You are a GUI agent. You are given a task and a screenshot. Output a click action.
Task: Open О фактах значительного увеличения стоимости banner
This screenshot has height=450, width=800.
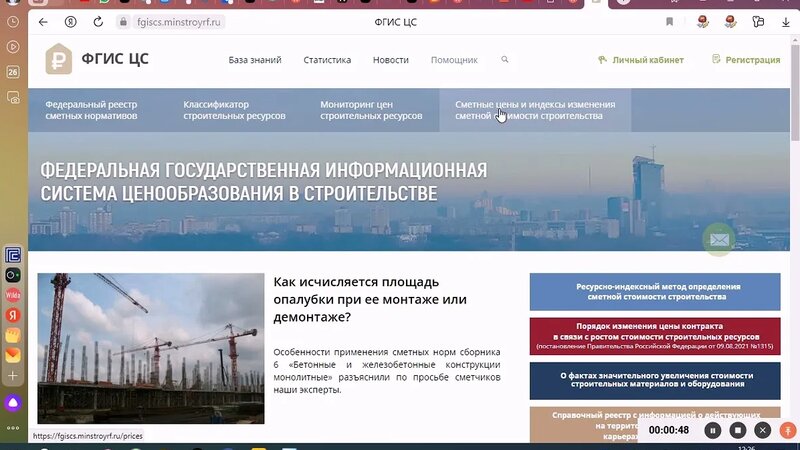click(655, 381)
